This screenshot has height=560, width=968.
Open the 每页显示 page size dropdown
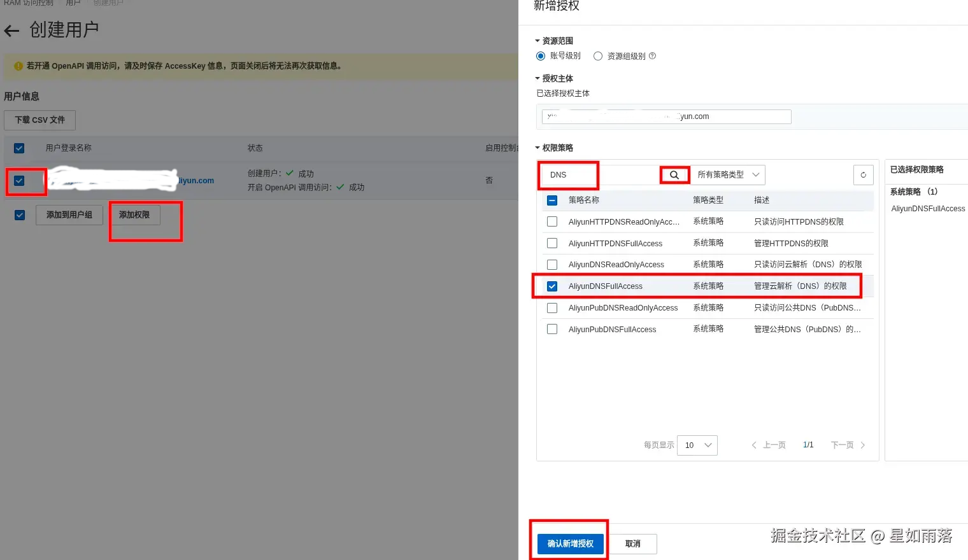point(697,445)
